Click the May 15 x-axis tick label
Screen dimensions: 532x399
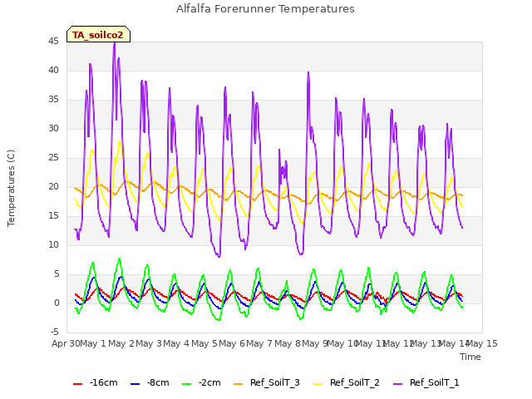coord(482,343)
